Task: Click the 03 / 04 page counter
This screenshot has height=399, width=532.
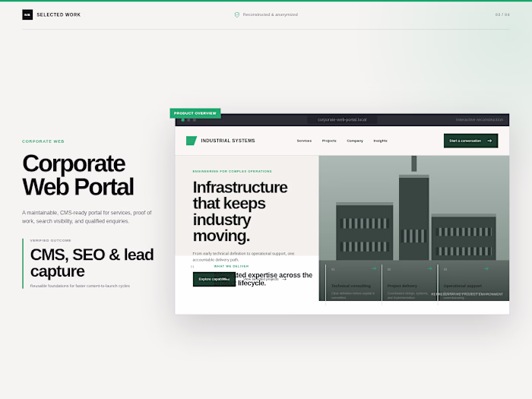Action: click(x=502, y=14)
